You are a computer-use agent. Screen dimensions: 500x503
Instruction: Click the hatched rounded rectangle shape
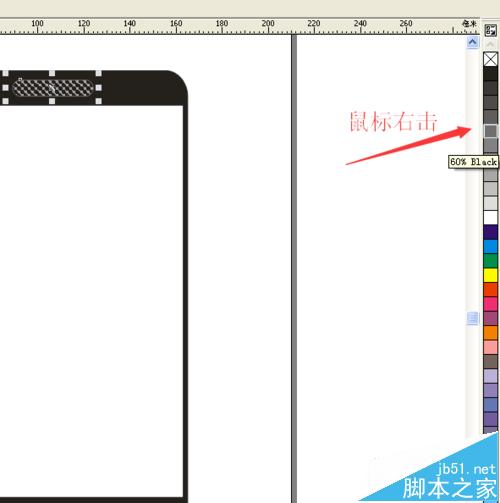[x=53, y=88]
